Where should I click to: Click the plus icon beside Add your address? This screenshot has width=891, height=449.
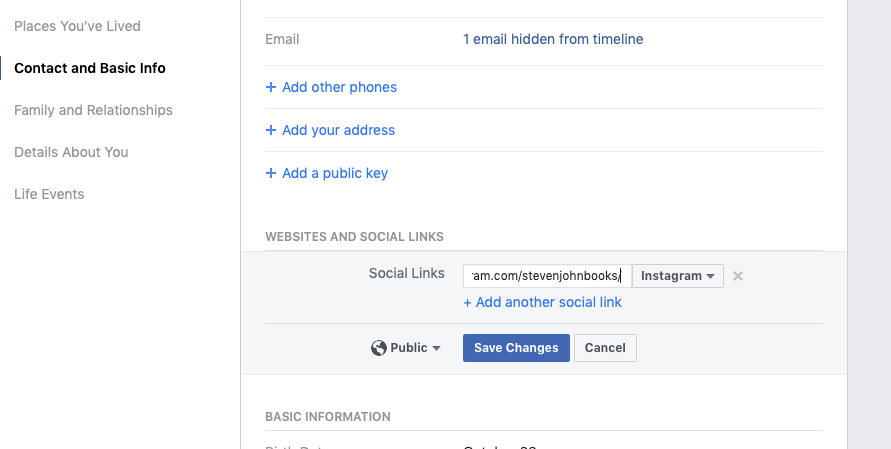tap(271, 130)
